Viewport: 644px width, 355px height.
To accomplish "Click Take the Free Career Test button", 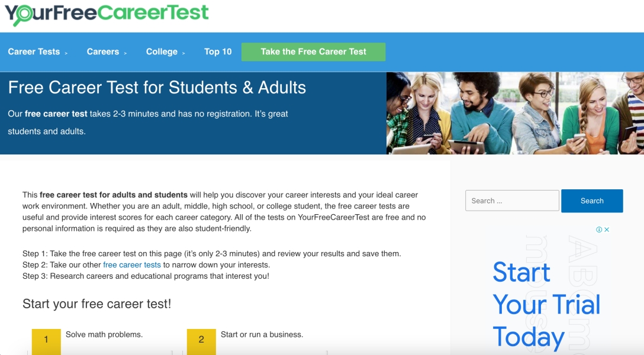I will coord(313,51).
